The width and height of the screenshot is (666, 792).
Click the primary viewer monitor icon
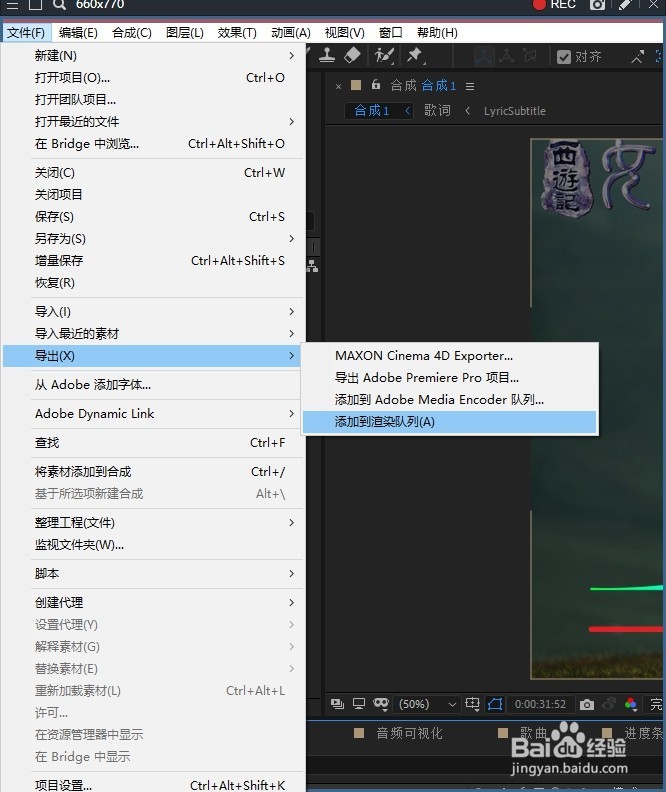(x=359, y=704)
